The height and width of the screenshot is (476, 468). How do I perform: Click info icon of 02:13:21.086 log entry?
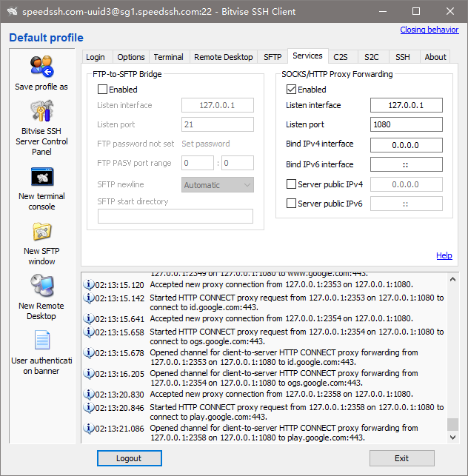click(x=88, y=428)
